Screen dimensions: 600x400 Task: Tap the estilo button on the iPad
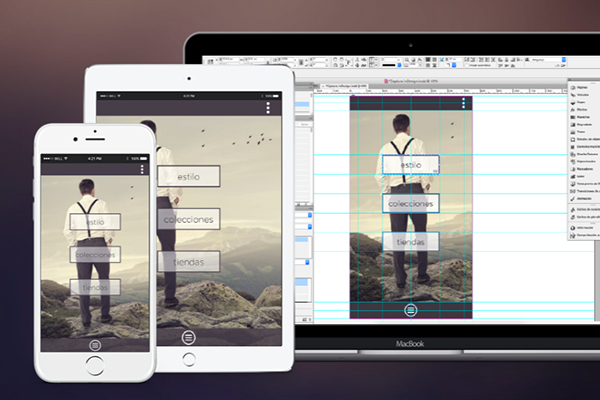pyautogui.click(x=189, y=176)
